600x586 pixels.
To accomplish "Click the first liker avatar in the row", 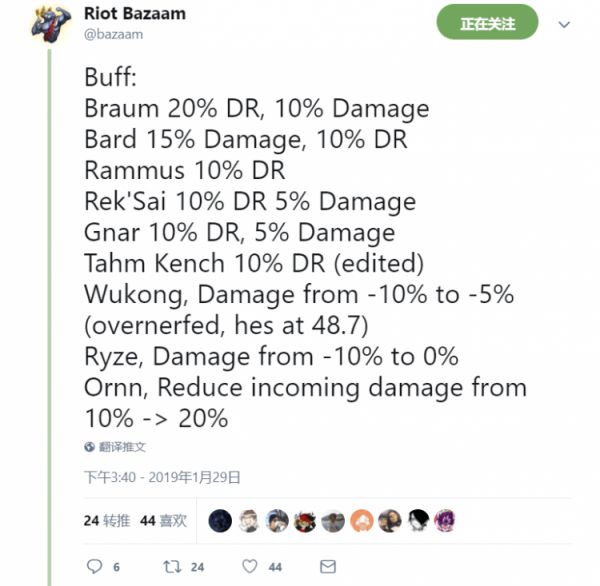I will coord(220,520).
